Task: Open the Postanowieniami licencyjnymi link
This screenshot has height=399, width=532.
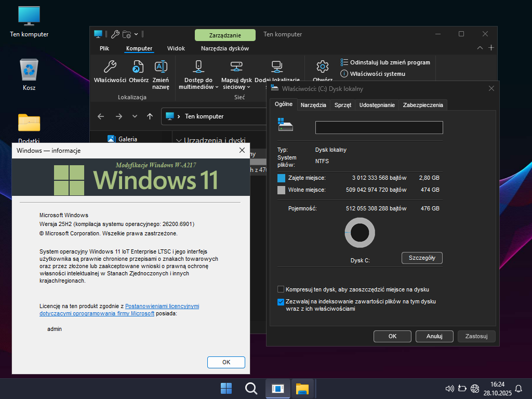Action: 162,306
